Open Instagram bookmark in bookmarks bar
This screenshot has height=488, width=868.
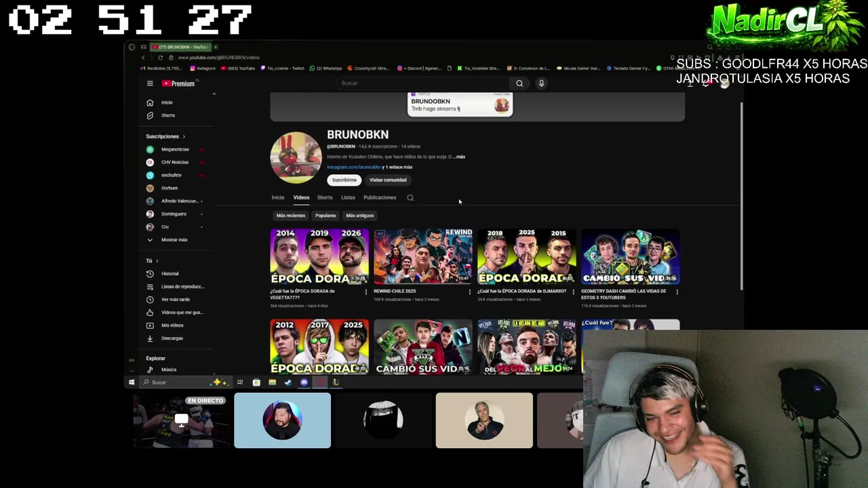(203, 68)
